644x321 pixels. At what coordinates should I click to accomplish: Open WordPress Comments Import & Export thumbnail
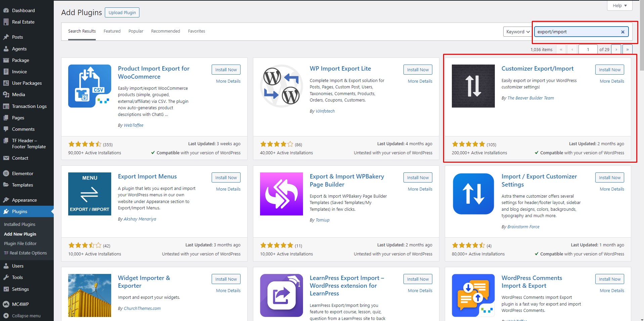[x=473, y=295]
